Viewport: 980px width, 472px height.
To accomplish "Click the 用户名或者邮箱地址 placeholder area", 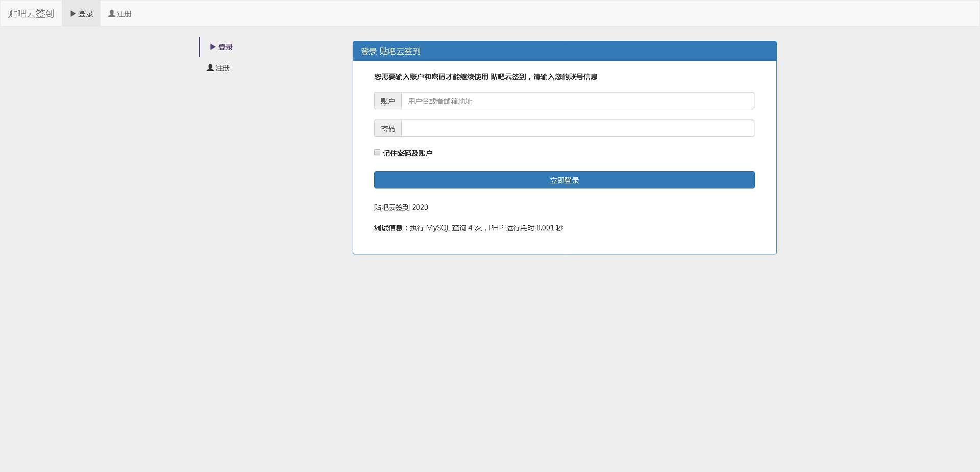I will point(439,101).
